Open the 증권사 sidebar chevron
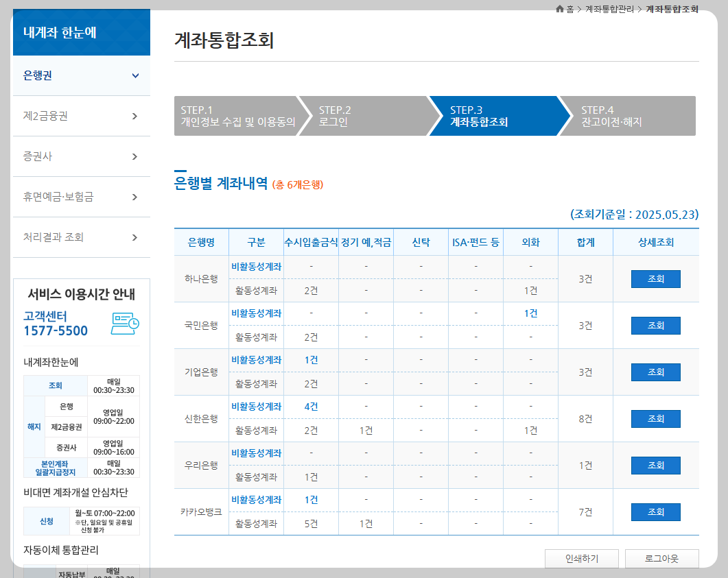The height and width of the screenshot is (578, 728). pos(134,156)
